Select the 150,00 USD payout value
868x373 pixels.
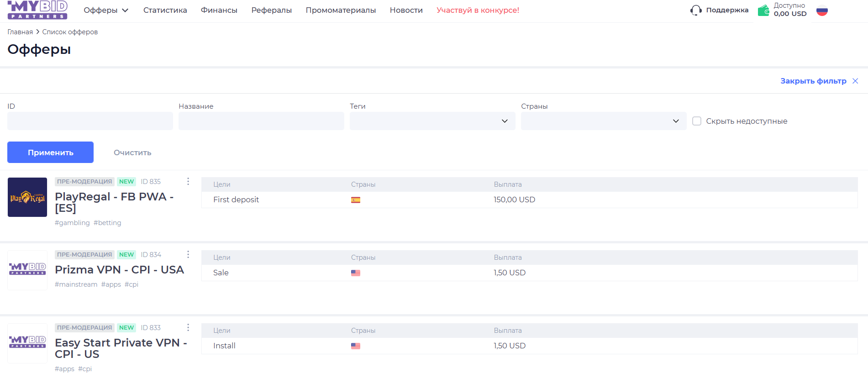pyautogui.click(x=515, y=200)
